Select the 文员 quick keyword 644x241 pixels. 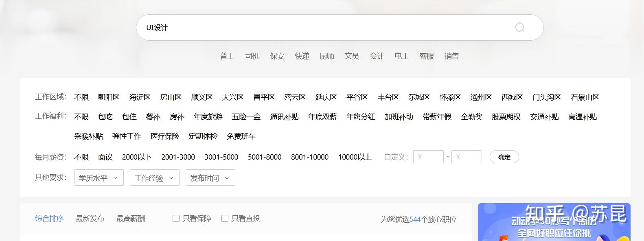(352, 56)
